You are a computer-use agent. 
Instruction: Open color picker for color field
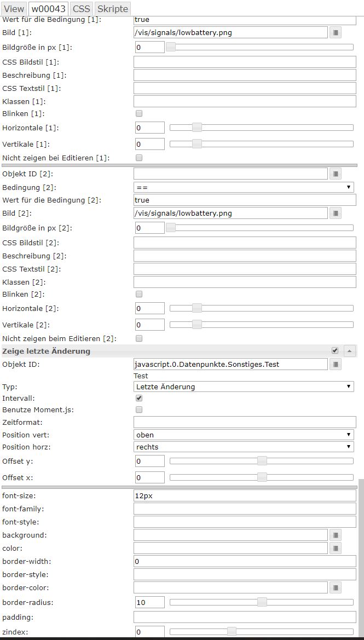(336, 549)
